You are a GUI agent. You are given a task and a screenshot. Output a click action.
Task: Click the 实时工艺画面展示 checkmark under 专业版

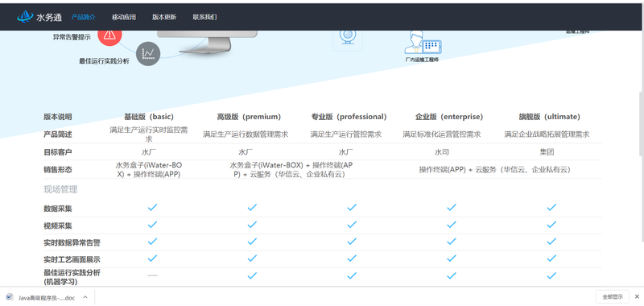point(352,258)
